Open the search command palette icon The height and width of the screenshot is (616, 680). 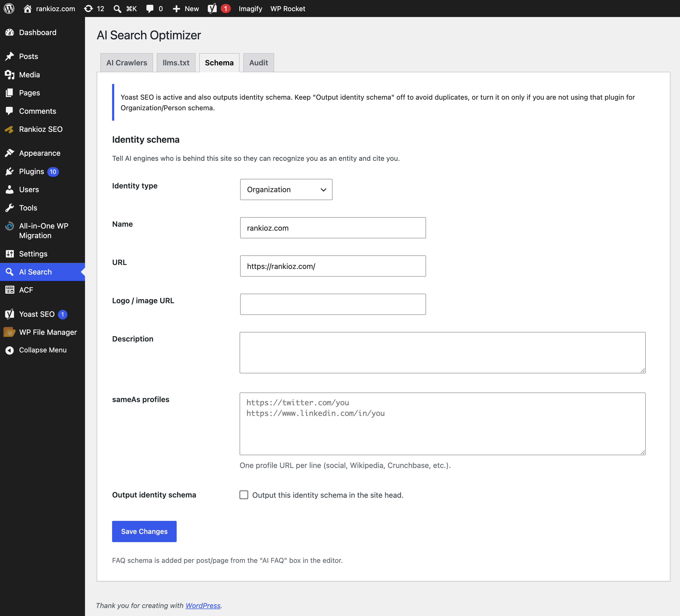pyautogui.click(x=117, y=9)
